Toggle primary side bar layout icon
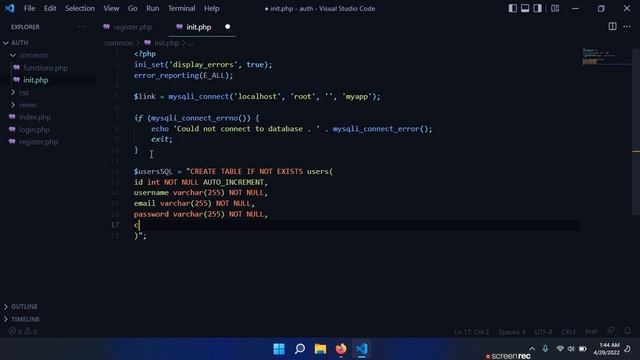The width and height of the screenshot is (640, 360). point(513,8)
